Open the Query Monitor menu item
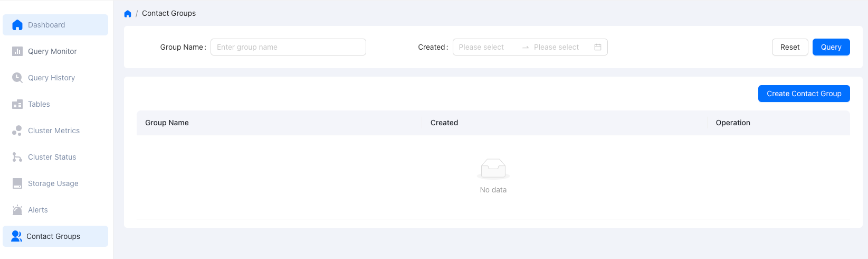The image size is (868, 259). [52, 51]
